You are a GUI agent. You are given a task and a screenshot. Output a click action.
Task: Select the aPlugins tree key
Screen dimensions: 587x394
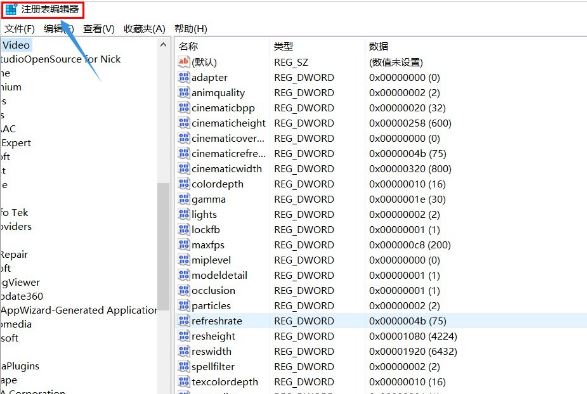tap(20, 366)
